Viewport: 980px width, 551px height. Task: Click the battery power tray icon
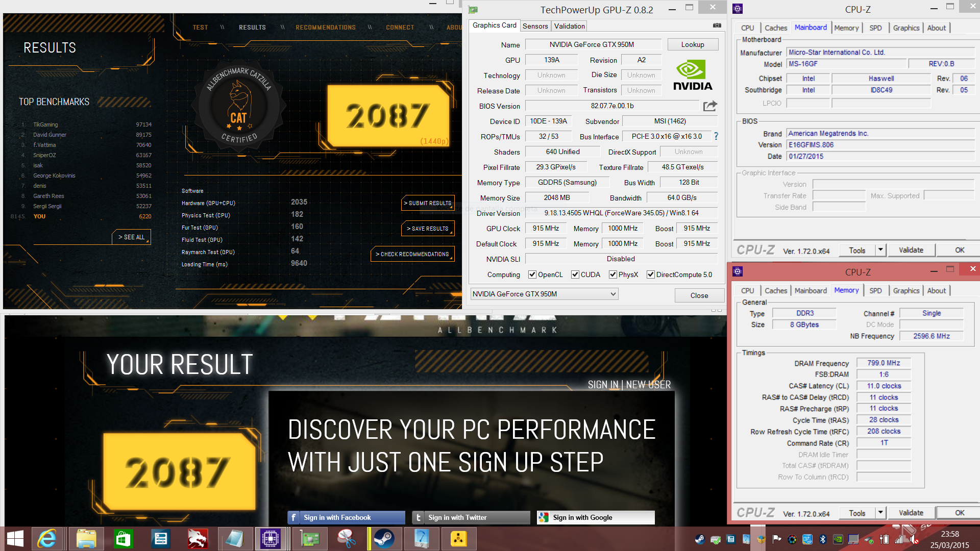pyautogui.click(x=884, y=539)
